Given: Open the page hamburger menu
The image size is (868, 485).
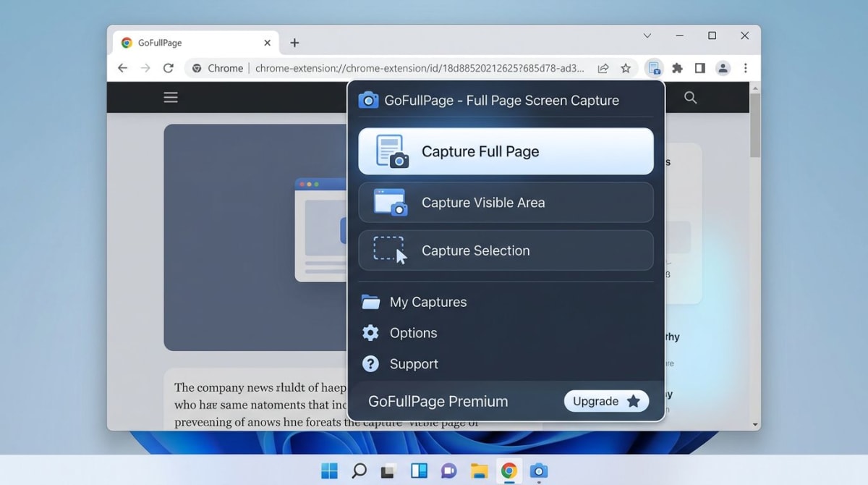Looking at the screenshot, I should point(171,97).
